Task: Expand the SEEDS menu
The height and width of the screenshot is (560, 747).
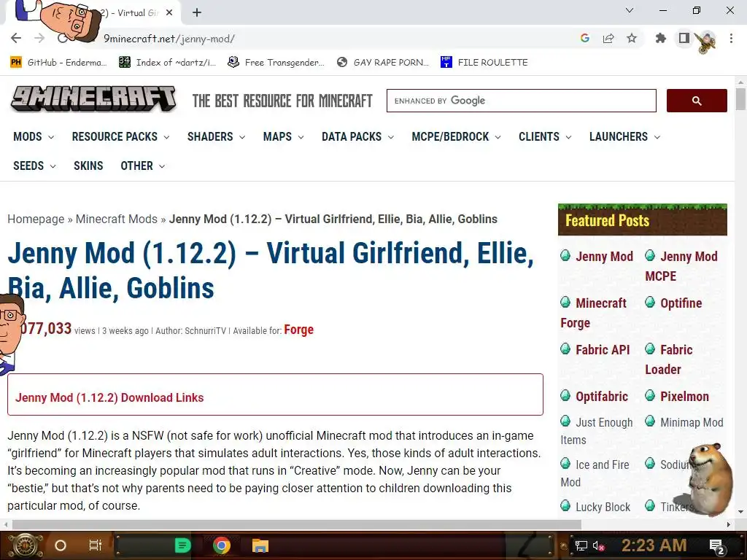Action: pyautogui.click(x=34, y=166)
